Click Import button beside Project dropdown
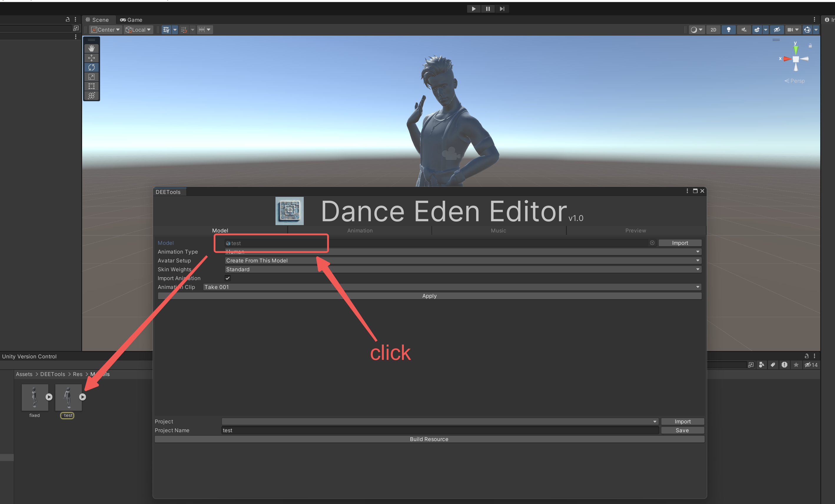The image size is (835, 504). pos(683,421)
